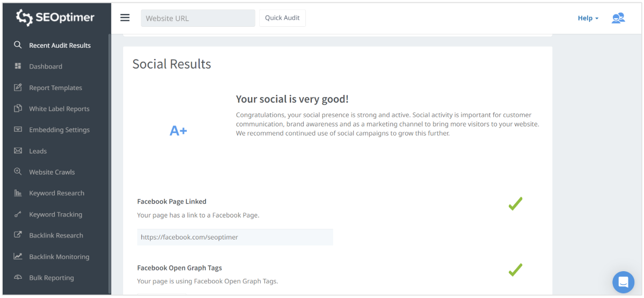Select Bulk Reporting in sidebar
This screenshot has height=298, width=644.
click(52, 278)
